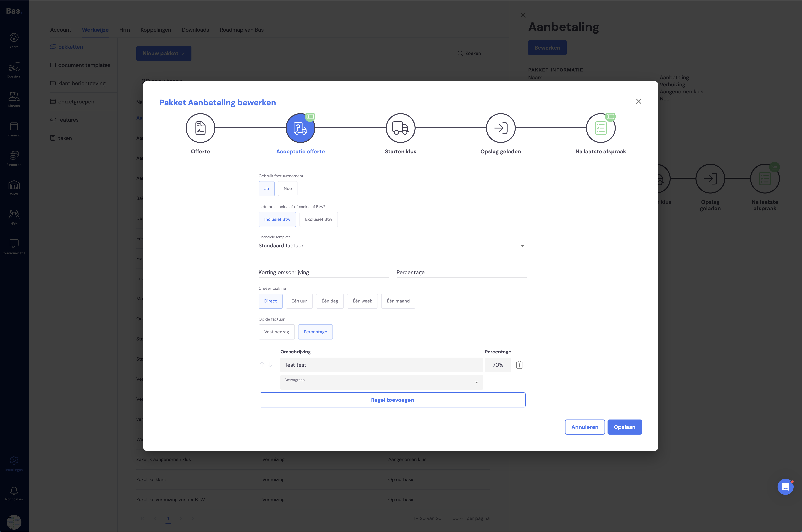Open the Start dashboard in sidebar
802x532 pixels.
coord(14,41)
